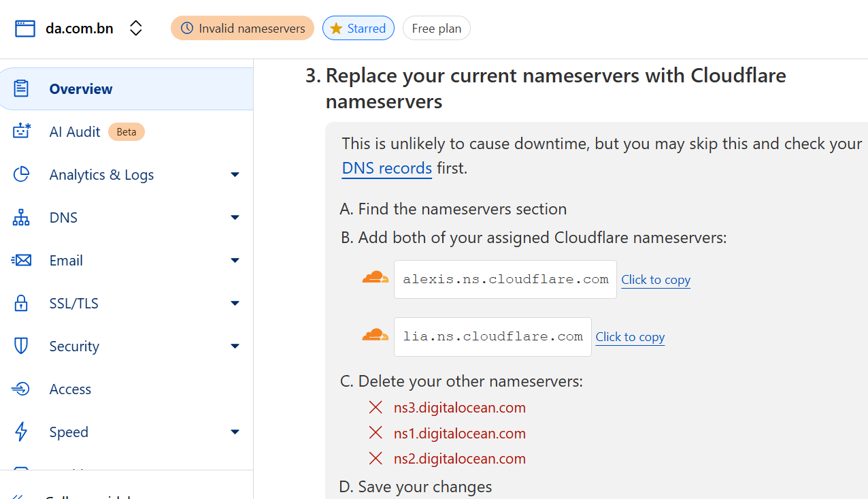Screen dimensions: 868x499
Task: Click the ns2.digitalocean.com text
Action: (x=460, y=459)
